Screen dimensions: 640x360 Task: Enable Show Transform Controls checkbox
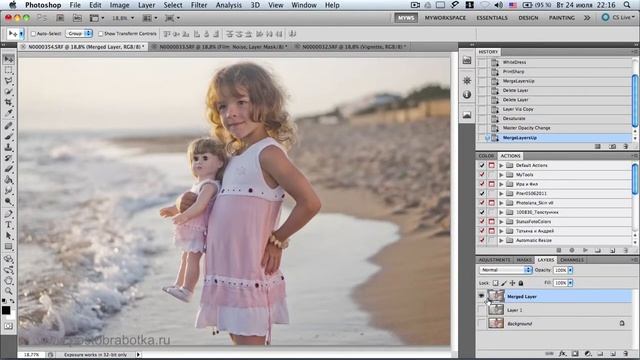[100, 34]
